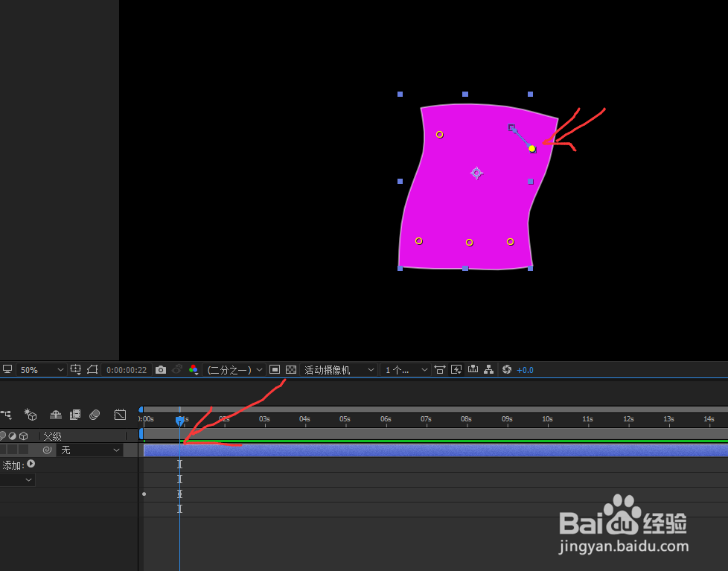Screen dimensions: 728x571
Task: Open grid and guide options icon
Action: tap(75, 369)
